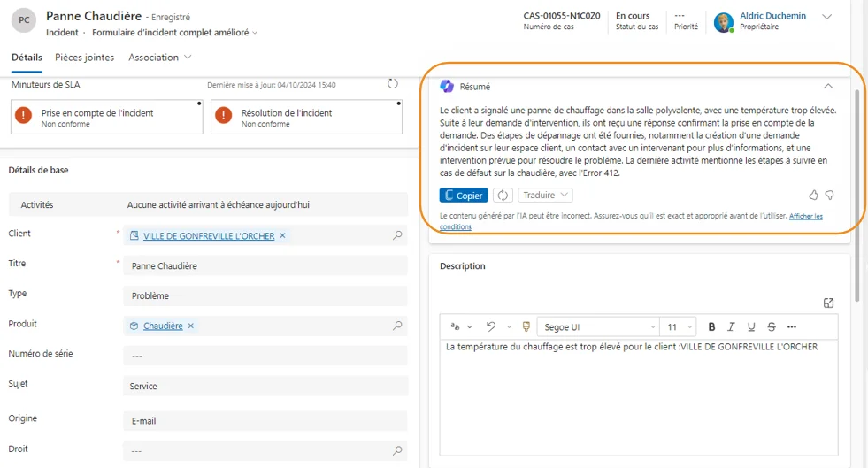Switch to the Pièces jointes tab
This screenshot has height=468, width=868.
(x=84, y=58)
